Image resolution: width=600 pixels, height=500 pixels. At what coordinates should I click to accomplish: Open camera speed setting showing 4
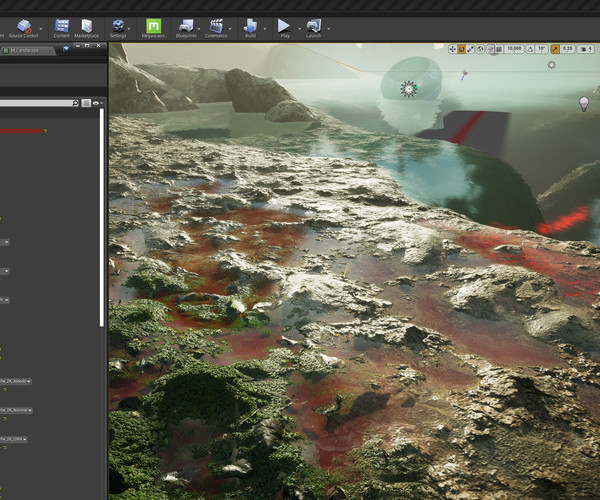click(x=586, y=49)
